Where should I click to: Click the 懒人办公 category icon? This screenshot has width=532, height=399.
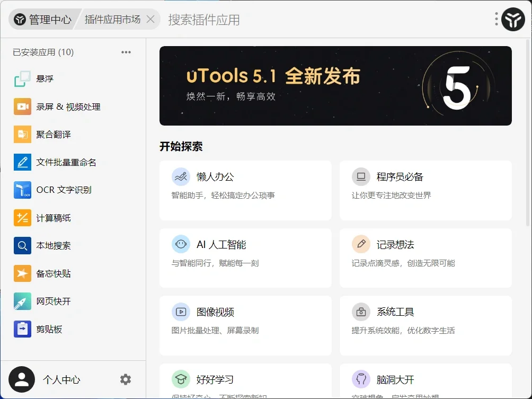click(x=181, y=177)
